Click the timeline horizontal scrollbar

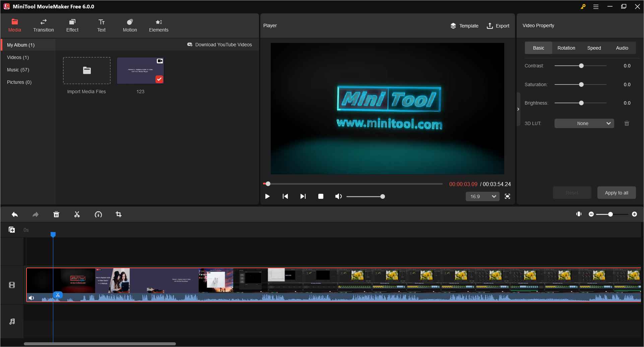click(x=100, y=344)
